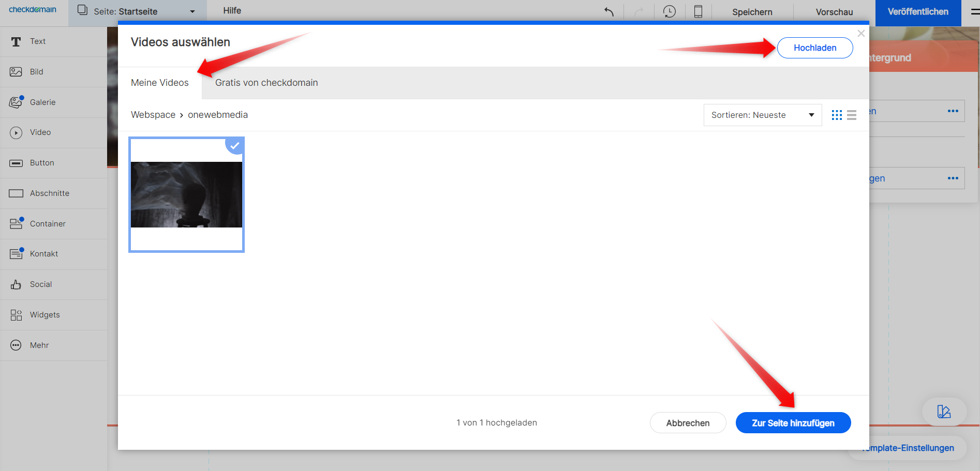980x471 pixels.
Task: Select the Meine Videos tab
Action: (x=159, y=83)
